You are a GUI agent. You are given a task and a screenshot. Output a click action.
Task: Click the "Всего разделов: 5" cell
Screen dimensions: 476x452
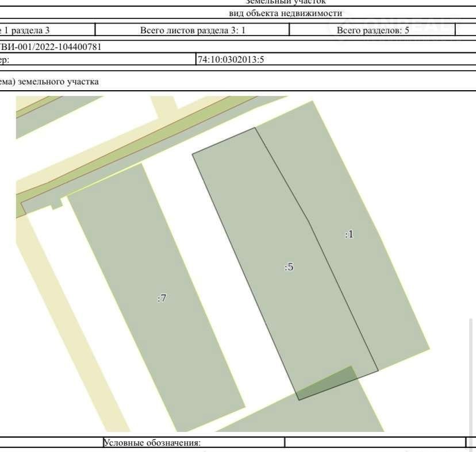(x=373, y=30)
